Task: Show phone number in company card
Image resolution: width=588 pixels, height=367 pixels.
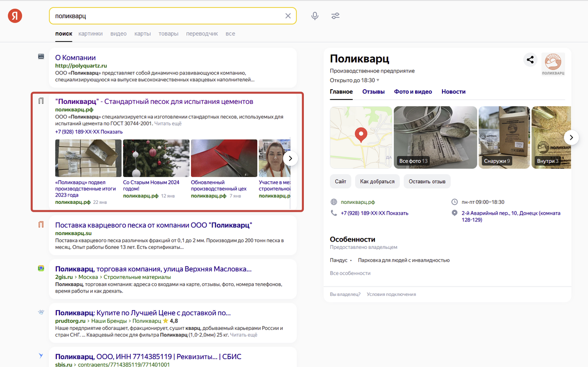Action: click(374, 213)
